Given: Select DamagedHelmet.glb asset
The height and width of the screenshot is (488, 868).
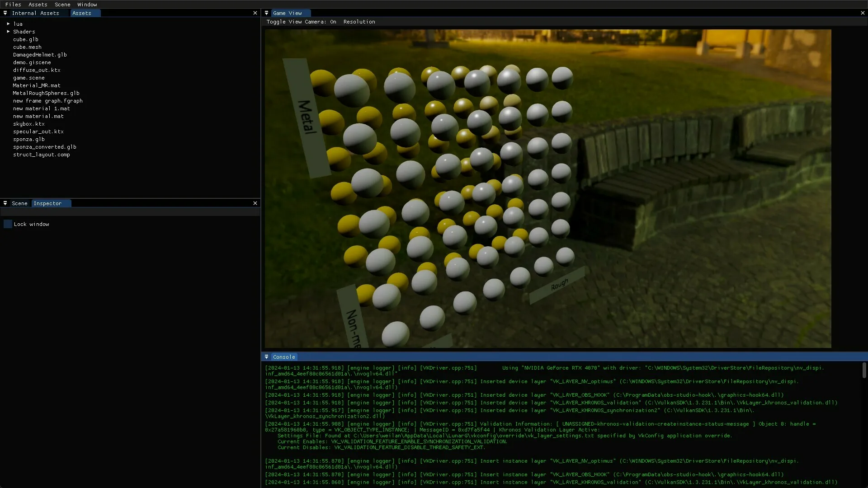Looking at the screenshot, I should (40, 55).
